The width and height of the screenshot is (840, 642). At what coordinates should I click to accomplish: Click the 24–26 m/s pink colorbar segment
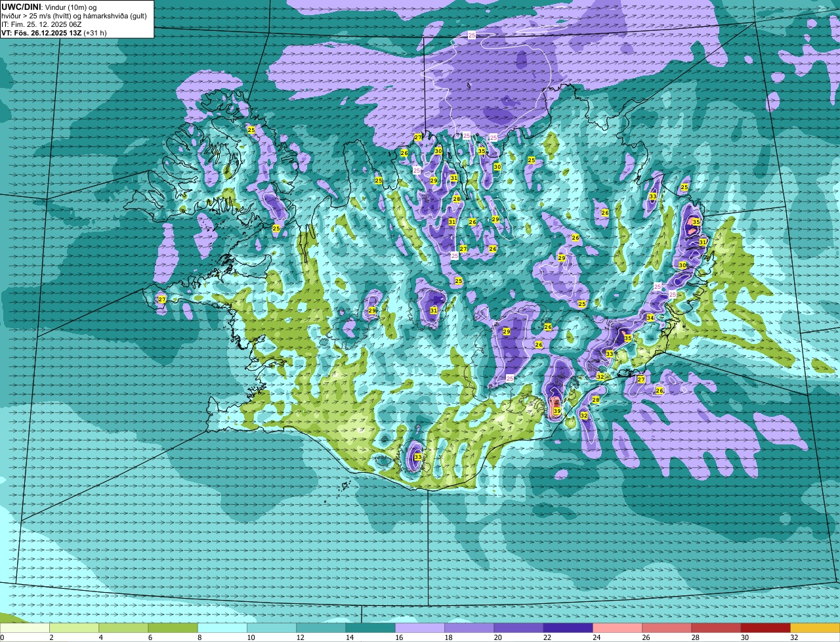pyautogui.click(x=618, y=628)
